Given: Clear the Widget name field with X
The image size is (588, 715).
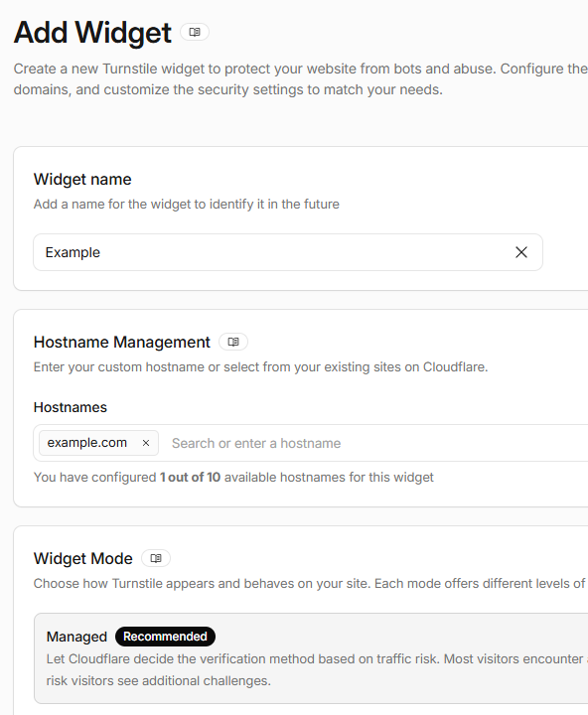Looking at the screenshot, I should (520, 252).
